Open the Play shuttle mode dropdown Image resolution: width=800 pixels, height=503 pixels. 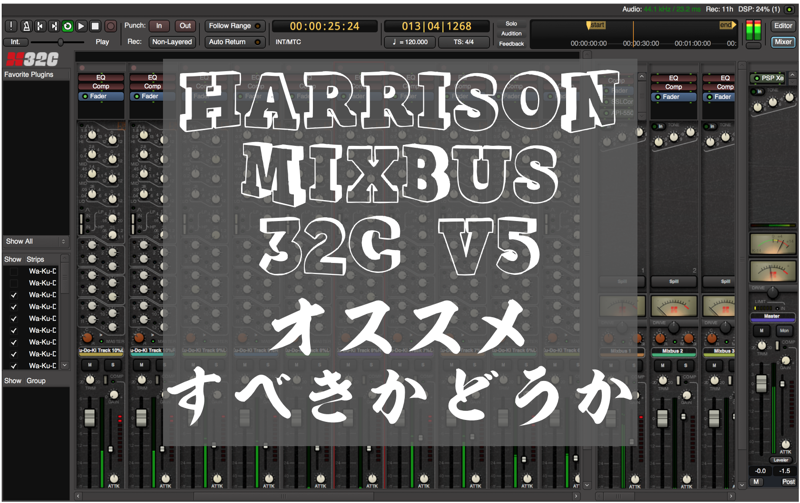click(x=103, y=42)
